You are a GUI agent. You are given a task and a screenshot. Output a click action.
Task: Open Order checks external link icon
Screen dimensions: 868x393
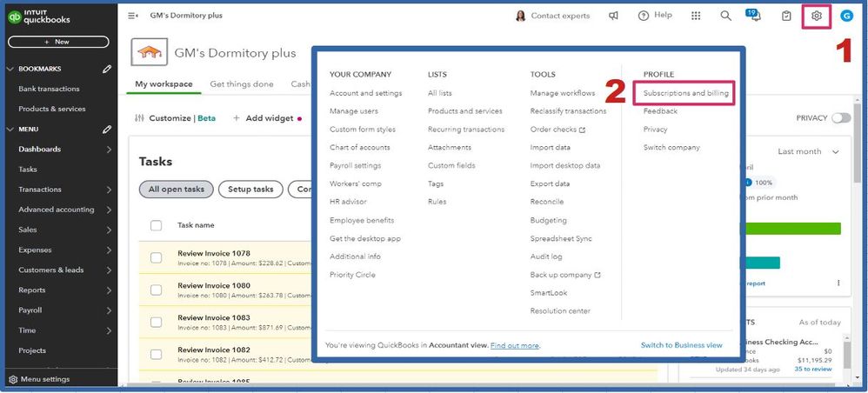(x=583, y=130)
